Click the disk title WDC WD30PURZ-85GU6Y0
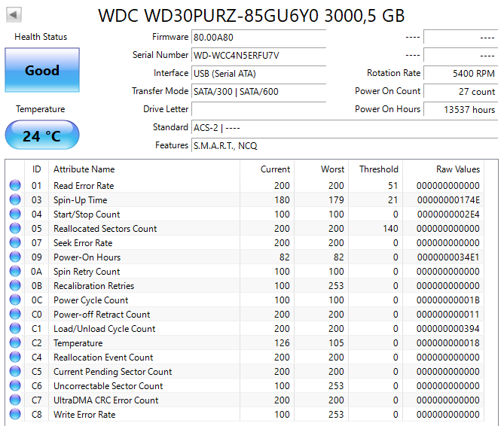The image size is (504, 426). click(251, 15)
